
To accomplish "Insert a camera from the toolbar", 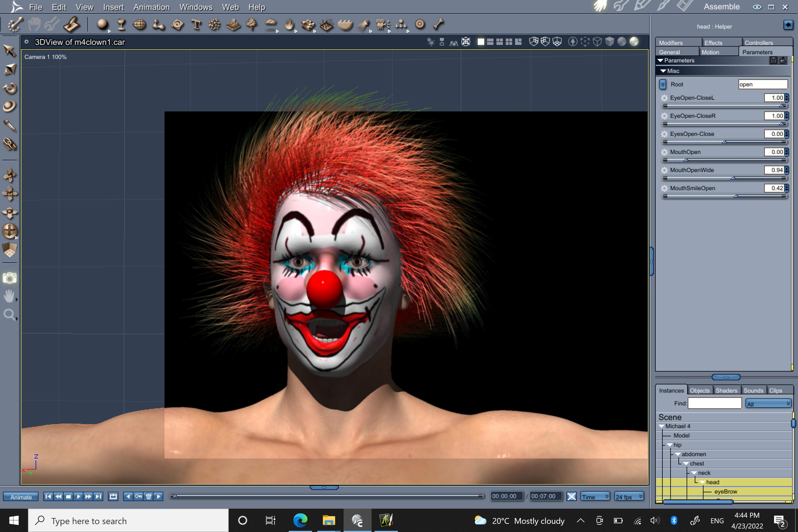I will tap(382, 24).
